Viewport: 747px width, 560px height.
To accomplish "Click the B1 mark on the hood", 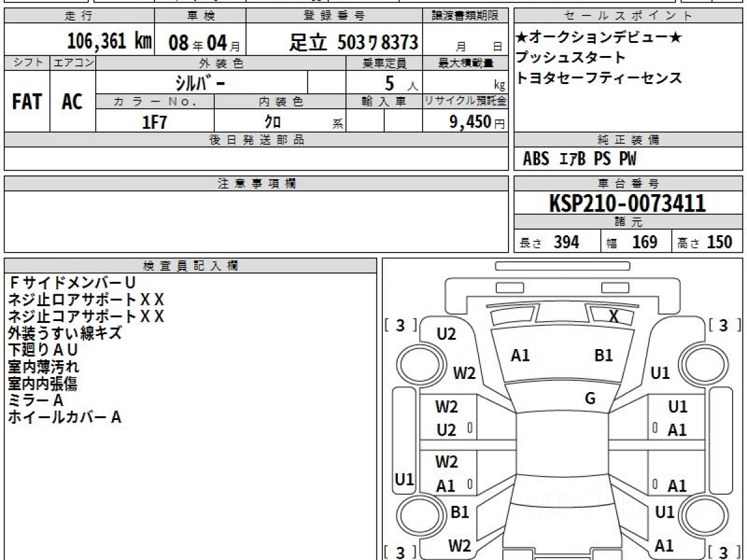I will (603, 355).
